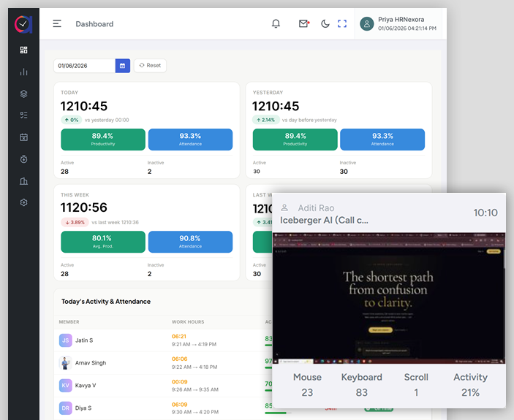Click the Dashboard page title
Image resolution: width=514 pixels, height=420 pixels.
(x=94, y=24)
